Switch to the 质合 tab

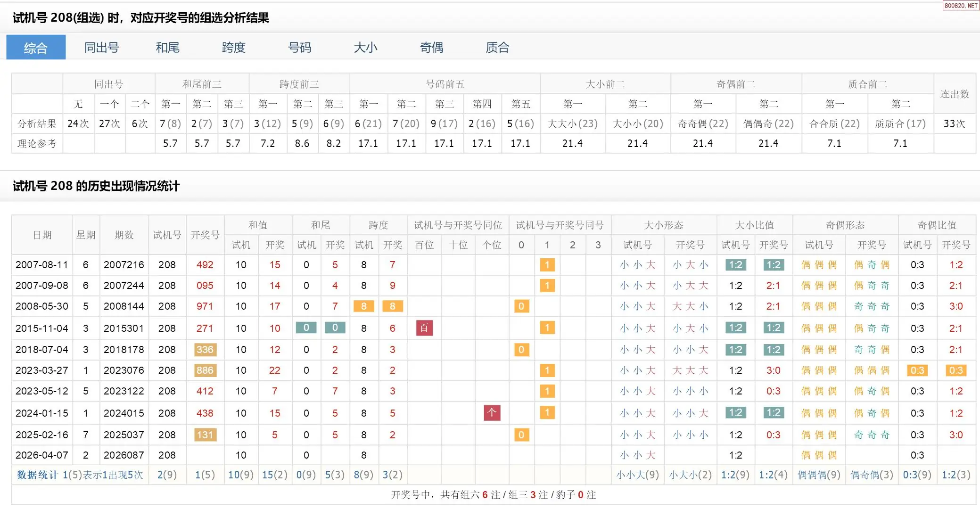497,48
